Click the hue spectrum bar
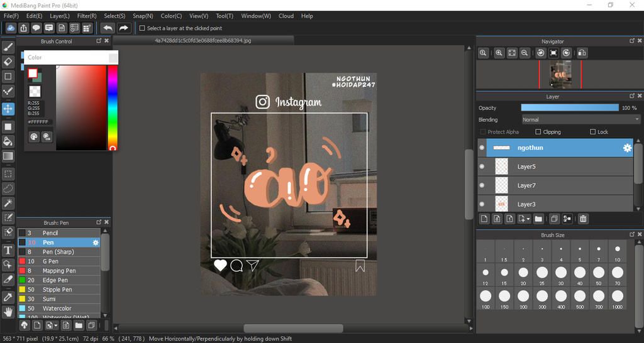The height and width of the screenshot is (343, 644). [112, 107]
